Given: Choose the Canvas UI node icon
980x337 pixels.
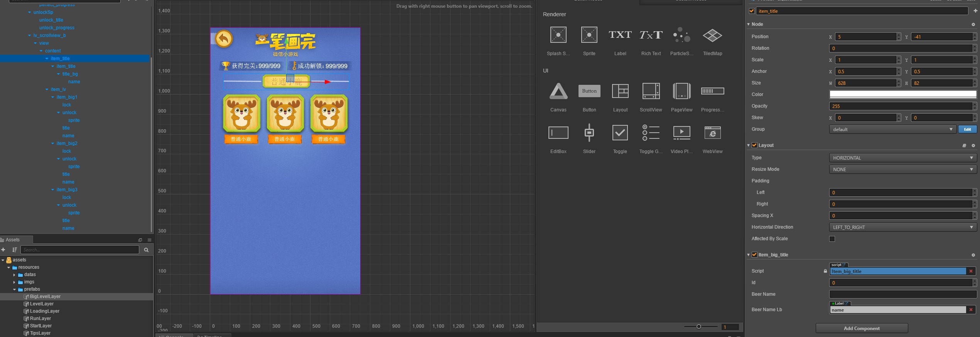Looking at the screenshot, I should pyautogui.click(x=558, y=91).
